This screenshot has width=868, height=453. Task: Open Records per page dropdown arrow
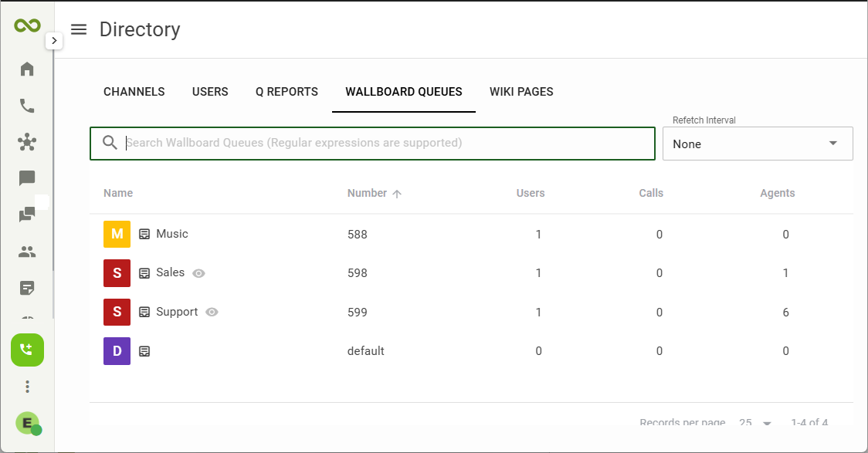pos(767,423)
